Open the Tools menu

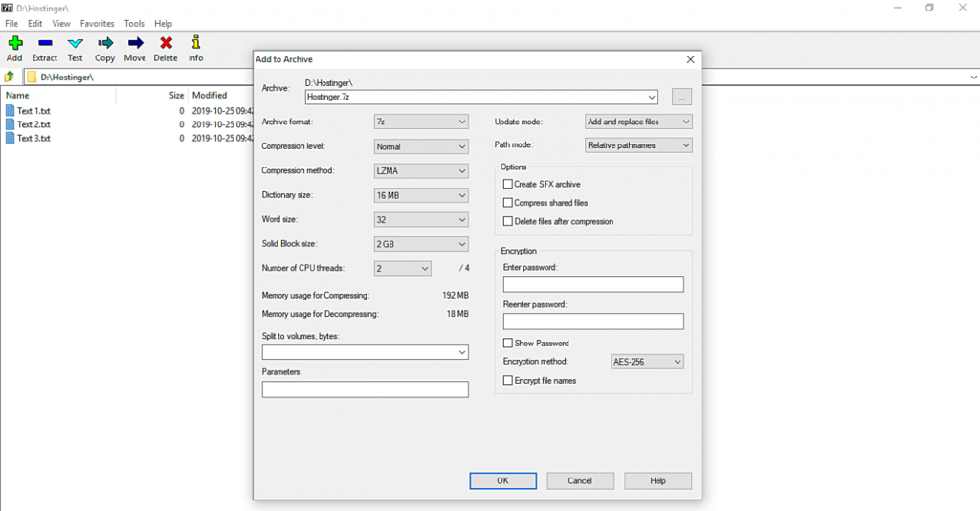tap(134, 23)
